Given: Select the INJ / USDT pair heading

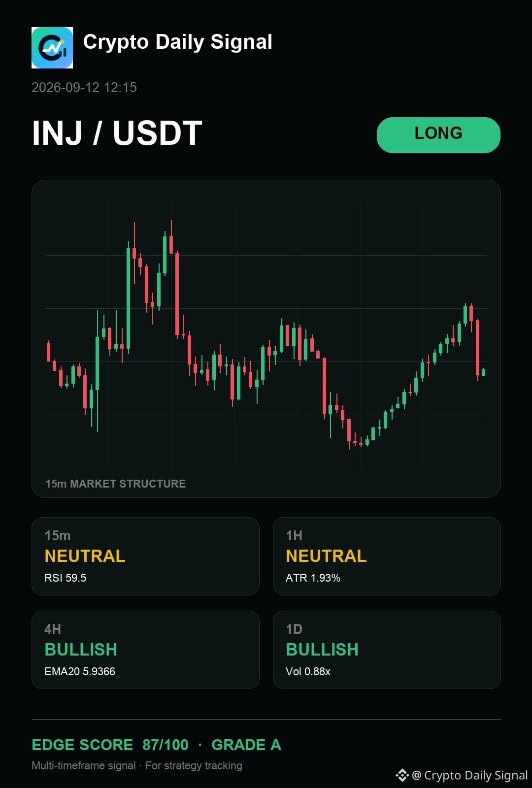Looking at the screenshot, I should 117,133.
